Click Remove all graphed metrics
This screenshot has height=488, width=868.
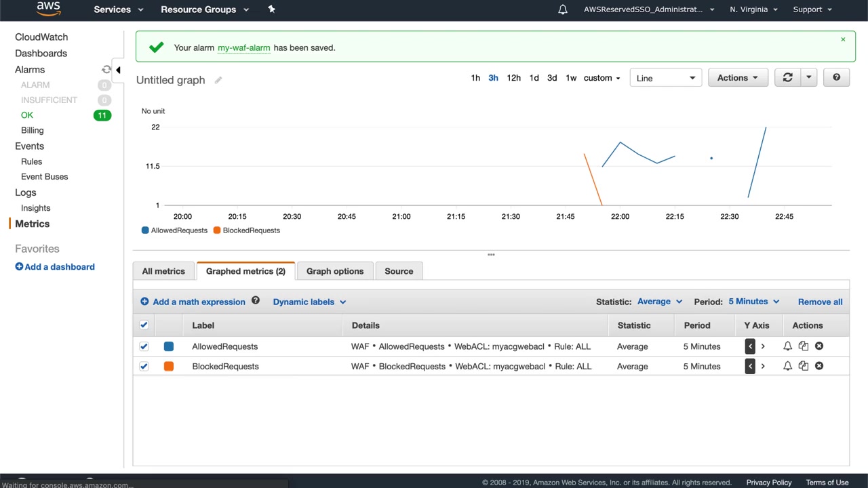820,302
